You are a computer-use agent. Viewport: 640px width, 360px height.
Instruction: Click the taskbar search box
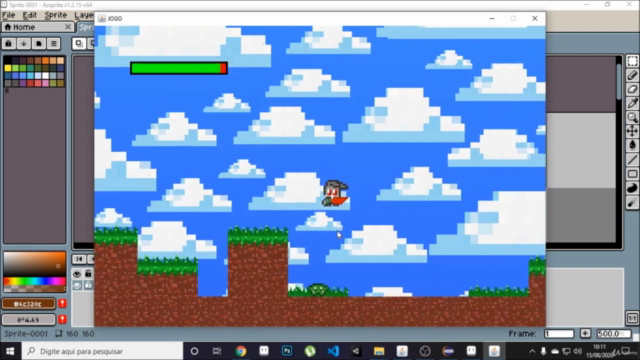click(x=101, y=351)
